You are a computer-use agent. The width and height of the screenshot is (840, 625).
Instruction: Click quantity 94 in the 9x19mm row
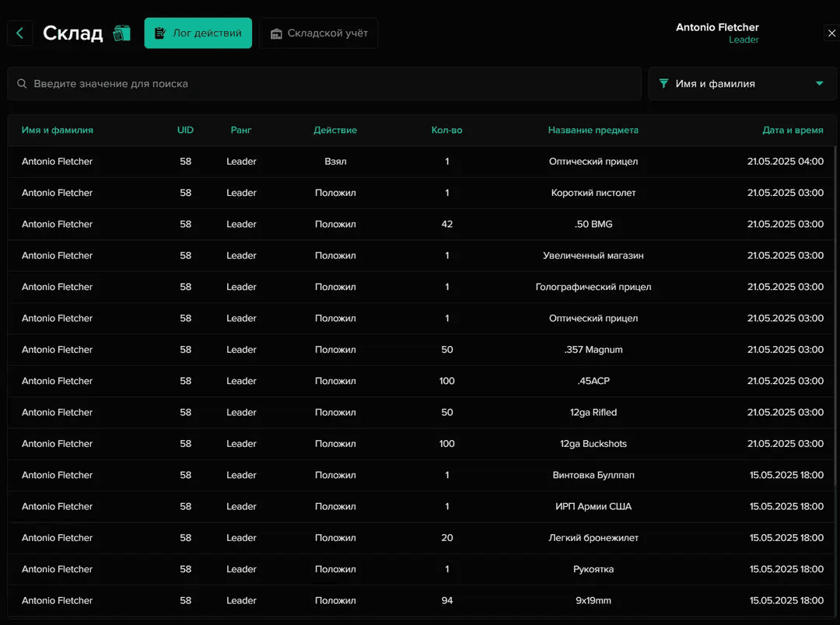point(446,600)
